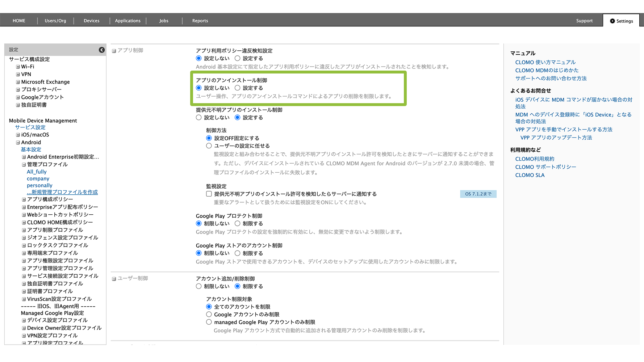Expand the VPN tree node
This screenshot has width=644, height=362.
18,75
